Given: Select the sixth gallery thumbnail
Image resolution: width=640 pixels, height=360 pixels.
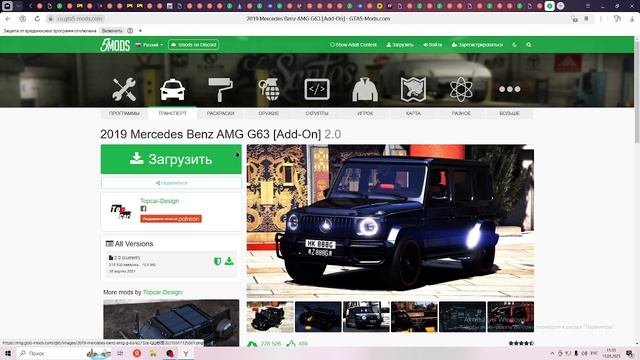Looking at the screenshot, I should tap(510, 317).
